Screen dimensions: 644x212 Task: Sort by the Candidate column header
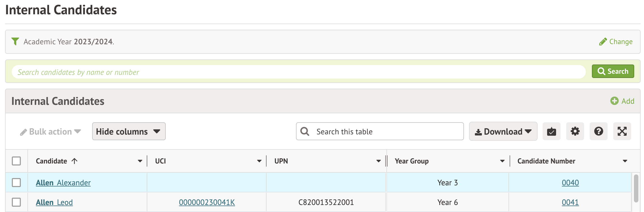tap(52, 161)
